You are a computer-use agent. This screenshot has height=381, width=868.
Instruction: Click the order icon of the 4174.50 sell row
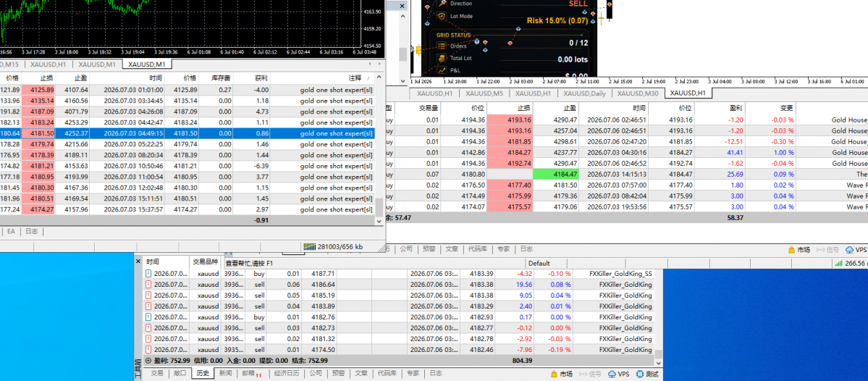[148, 350]
